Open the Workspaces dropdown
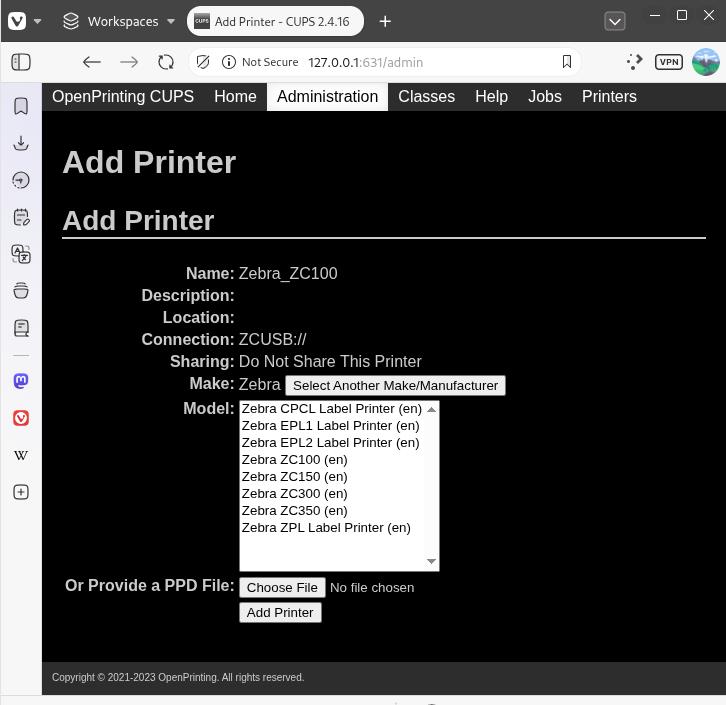This screenshot has height=705, width=726. coord(119,21)
